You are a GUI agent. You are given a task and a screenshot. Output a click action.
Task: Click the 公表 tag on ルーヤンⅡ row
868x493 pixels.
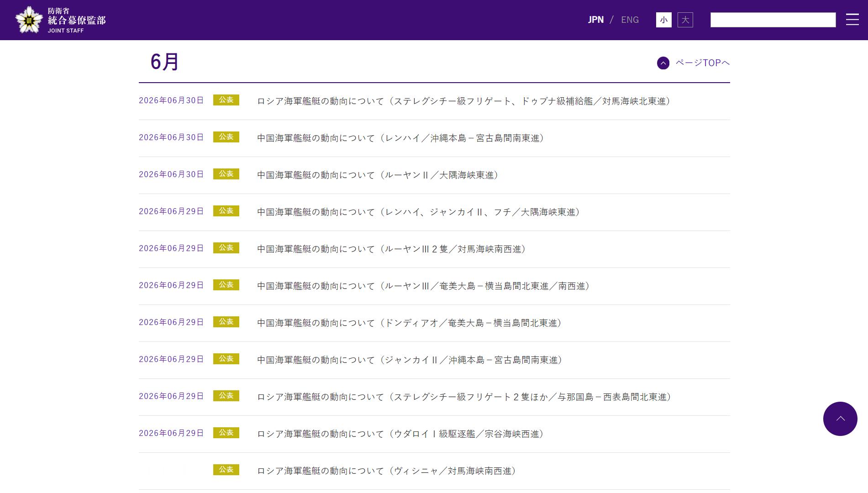coord(226,174)
